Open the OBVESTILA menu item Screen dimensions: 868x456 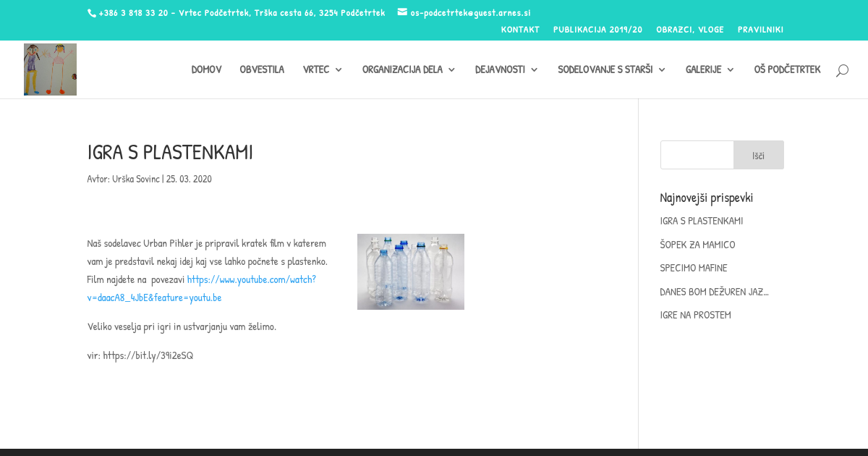coord(262,69)
